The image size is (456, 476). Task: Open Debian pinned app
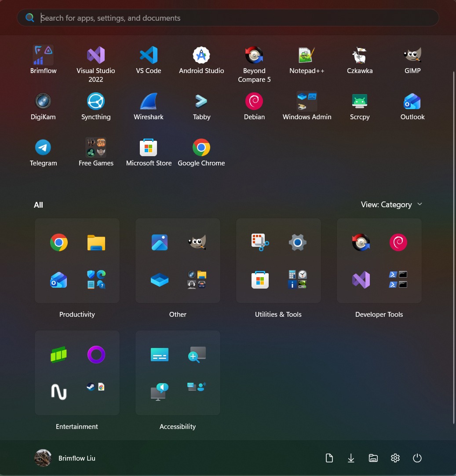click(x=254, y=106)
